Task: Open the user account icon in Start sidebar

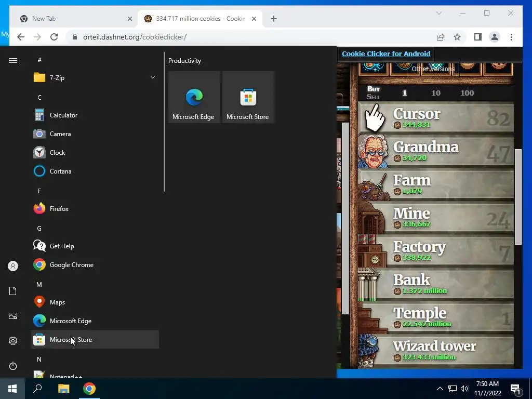Action: point(13,266)
